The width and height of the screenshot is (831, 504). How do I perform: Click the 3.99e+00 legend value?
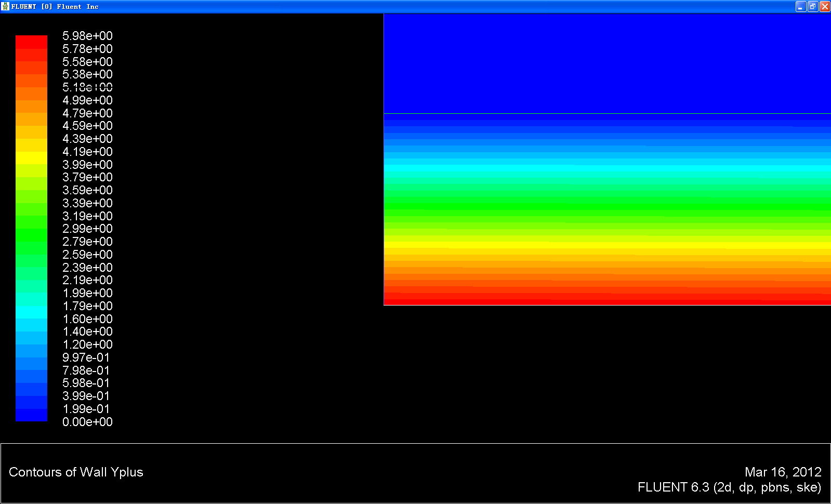click(x=87, y=165)
